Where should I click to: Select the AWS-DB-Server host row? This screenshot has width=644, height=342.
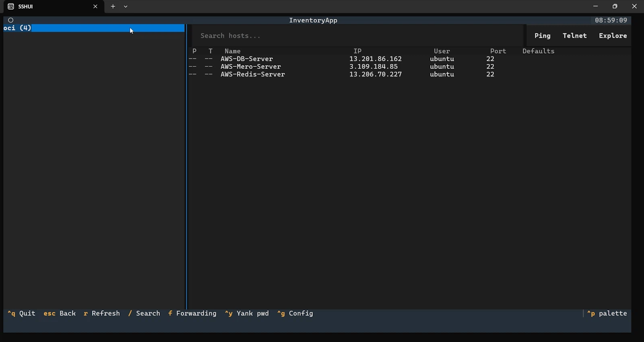tap(410, 59)
